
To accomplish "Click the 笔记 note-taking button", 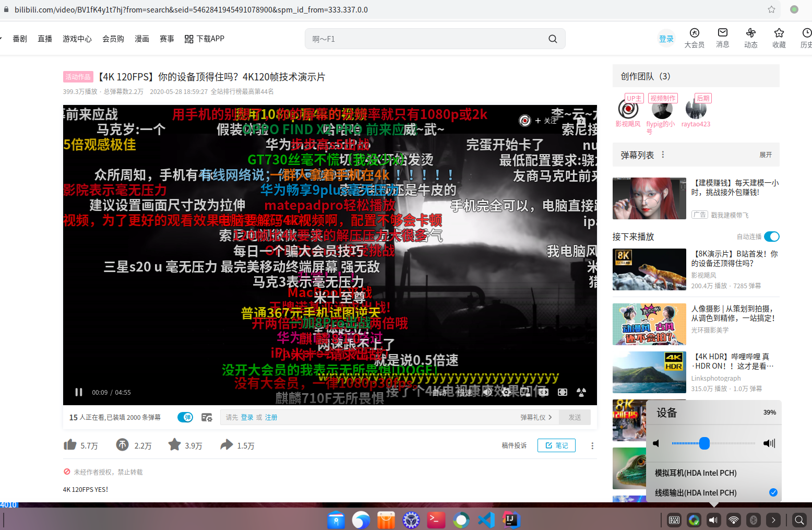I will click(x=556, y=445).
